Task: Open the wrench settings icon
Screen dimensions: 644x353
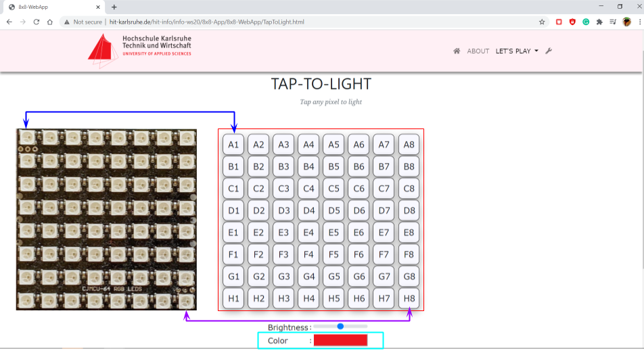Action: (x=549, y=51)
